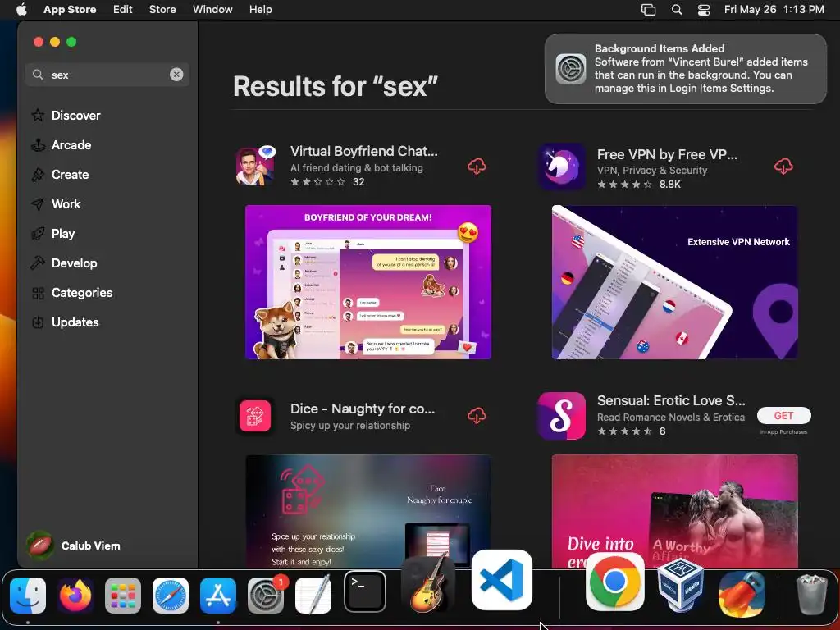840x630 pixels.
Task: Click the Develop hammer icon
Action: click(x=38, y=263)
